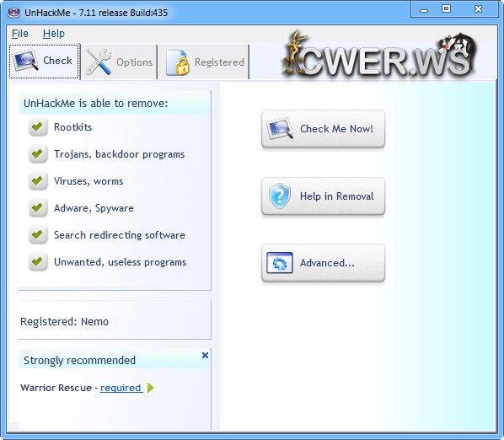The image size is (504, 440).
Task: Click the Trojans, backdoor programs label
Action: click(119, 154)
